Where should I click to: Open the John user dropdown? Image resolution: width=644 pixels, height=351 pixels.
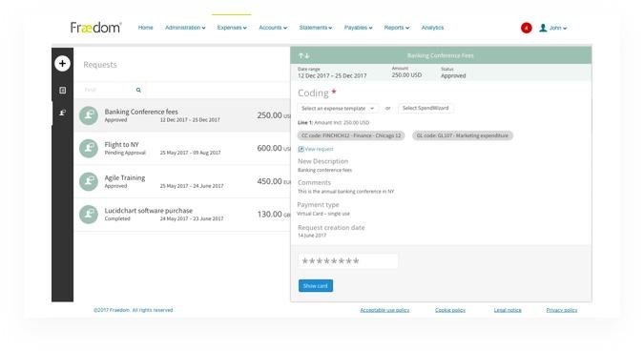point(552,28)
